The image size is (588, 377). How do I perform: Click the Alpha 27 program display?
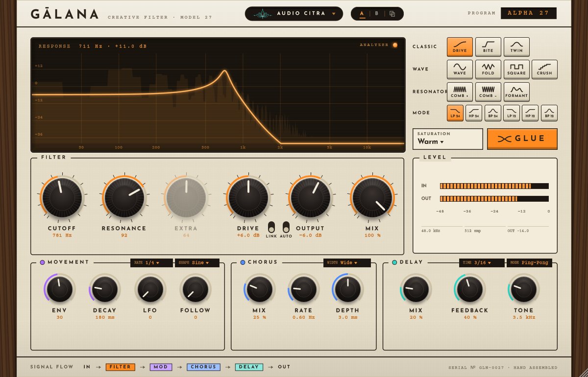tap(529, 13)
